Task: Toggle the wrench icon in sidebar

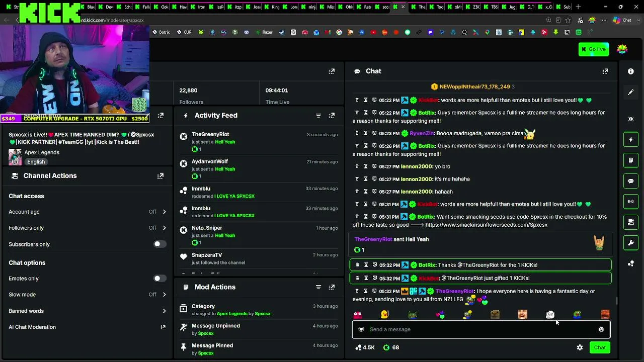Action: (631, 243)
